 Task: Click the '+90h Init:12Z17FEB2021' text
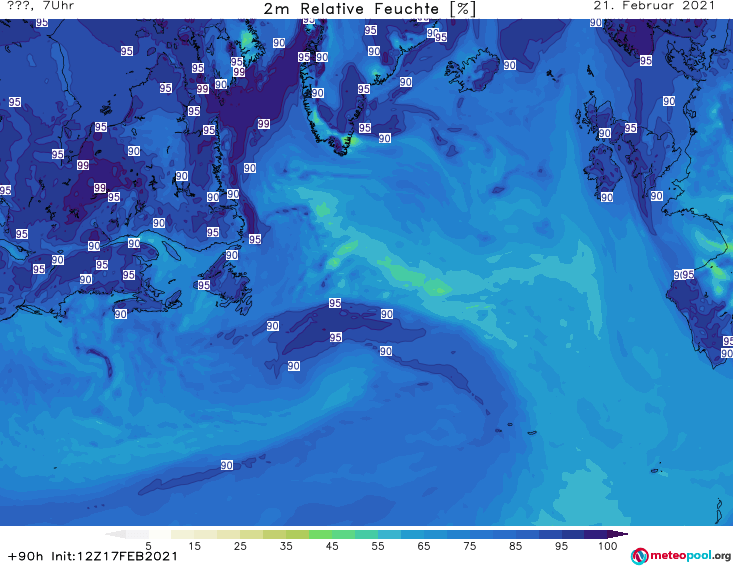point(93,556)
